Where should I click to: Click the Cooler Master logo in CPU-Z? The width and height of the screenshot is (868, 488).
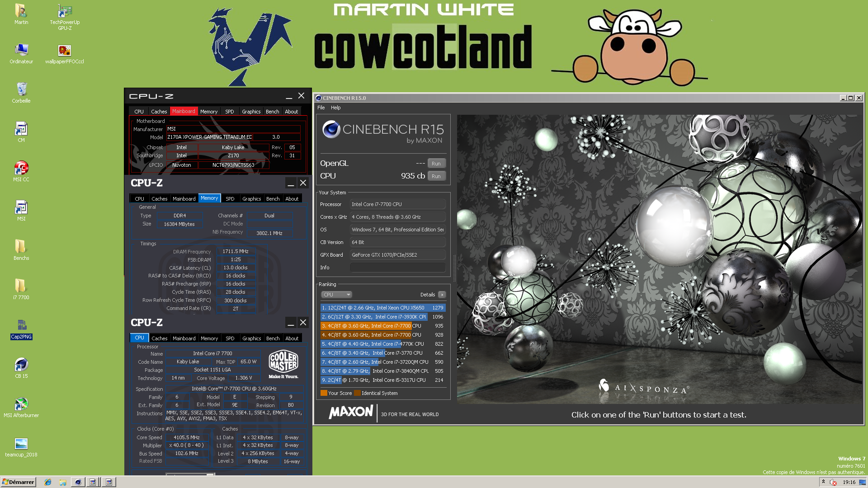point(283,364)
